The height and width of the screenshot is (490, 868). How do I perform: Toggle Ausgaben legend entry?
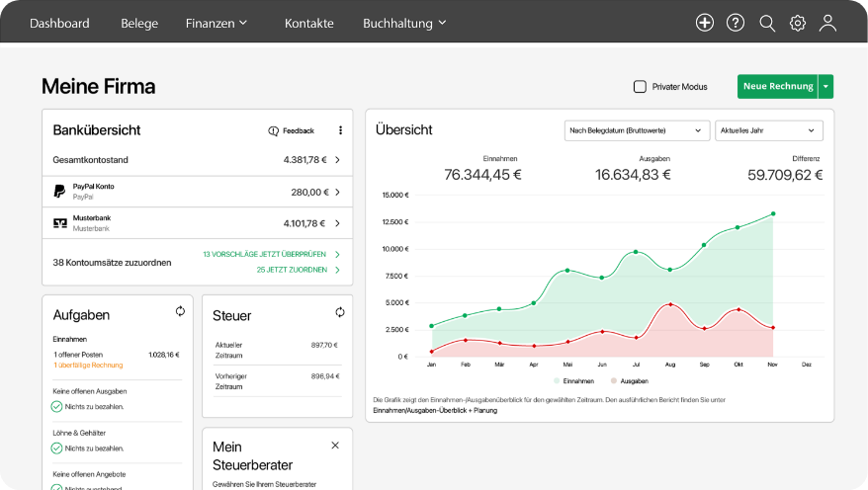tap(630, 381)
